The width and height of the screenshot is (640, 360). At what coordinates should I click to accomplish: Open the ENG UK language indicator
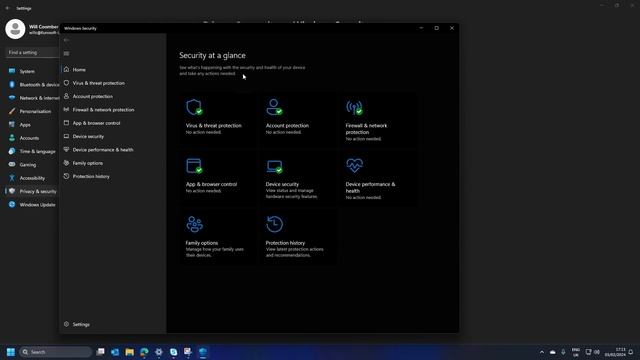click(576, 352)
